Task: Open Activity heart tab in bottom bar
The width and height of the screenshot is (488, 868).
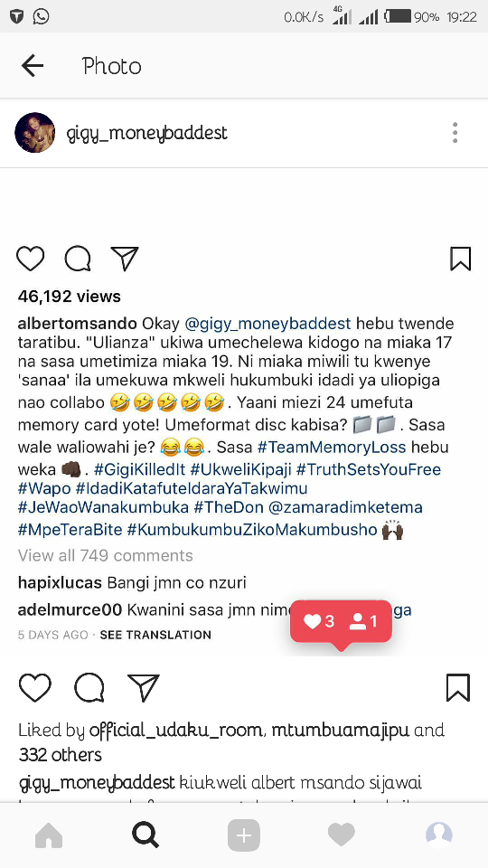Action: 342,835
